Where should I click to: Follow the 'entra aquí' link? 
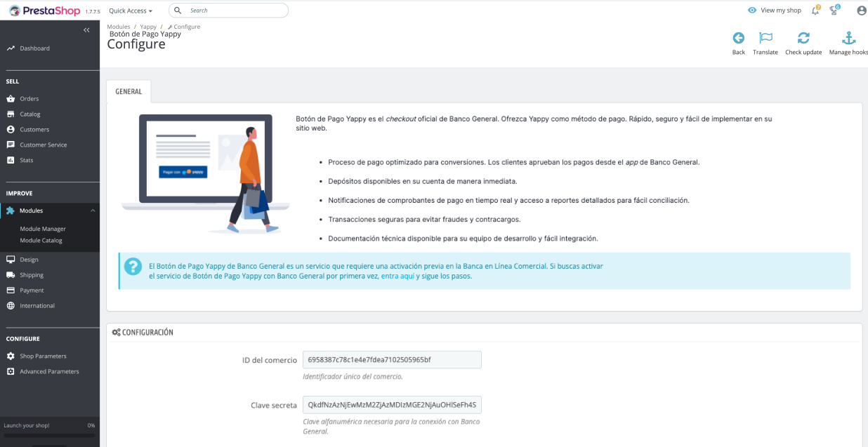click(397, 276)
